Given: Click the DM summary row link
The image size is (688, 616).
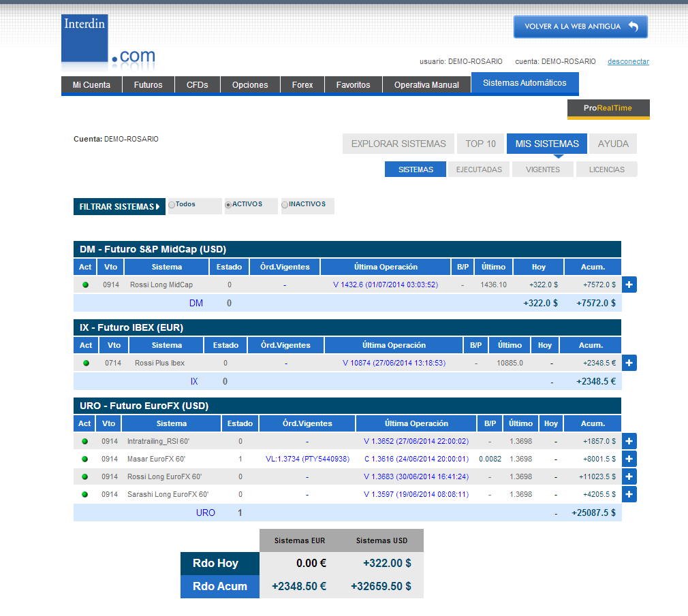Looking at the screenshot, I should tap(196, 303).
